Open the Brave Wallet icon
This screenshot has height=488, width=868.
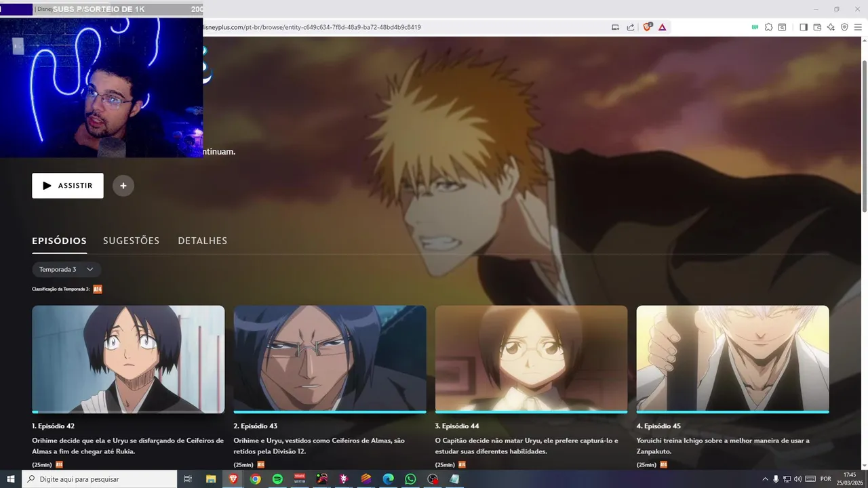coord(817,27)
